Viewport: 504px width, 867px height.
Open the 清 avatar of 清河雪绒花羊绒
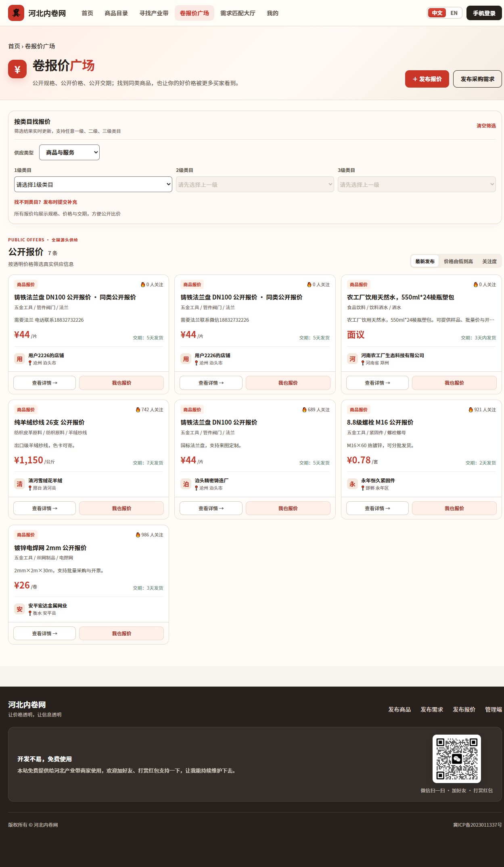click(x=20, y=484)
